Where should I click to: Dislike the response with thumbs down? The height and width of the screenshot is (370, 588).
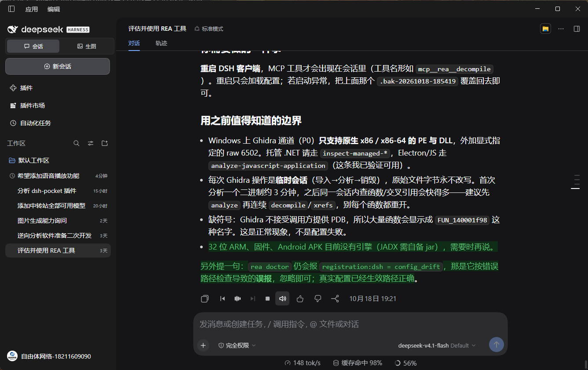(318, 299)
